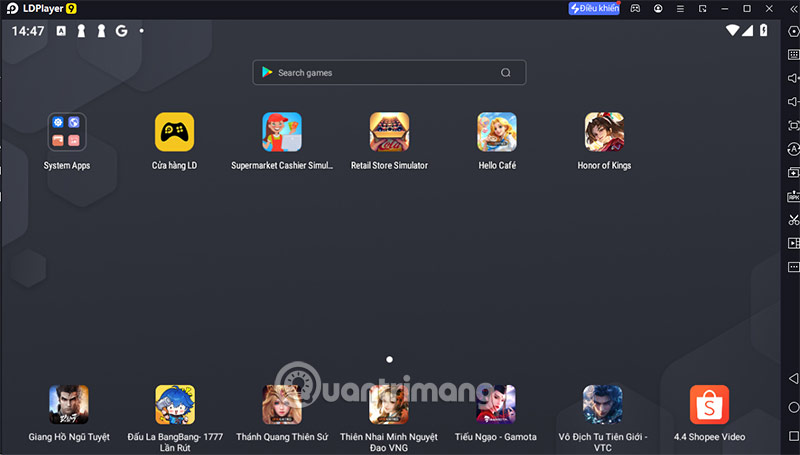Screen dimensions: 800x455
Task: Launch Tiếu Ngạo - Gamota
Action: (x=495, y=405)
